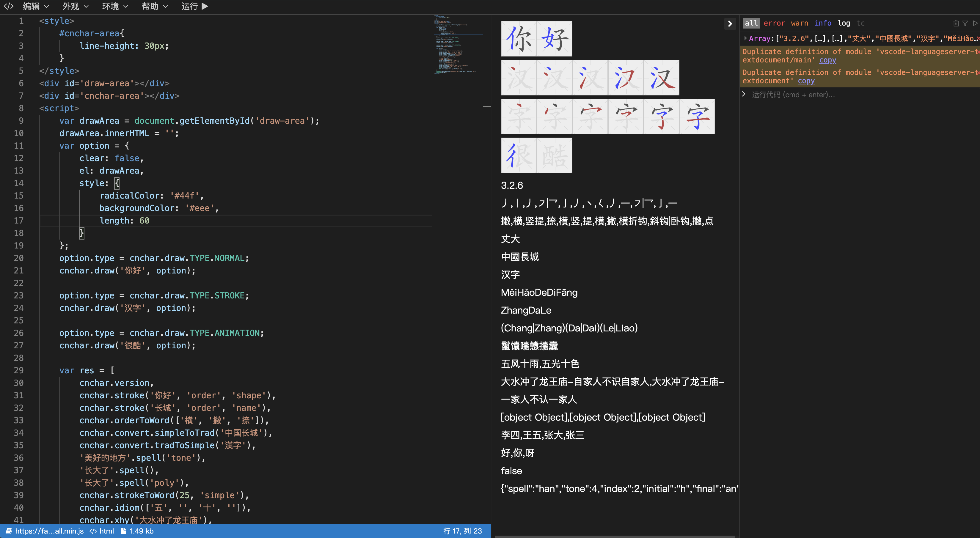Toggle the info log filter

[x=822, y=23]
